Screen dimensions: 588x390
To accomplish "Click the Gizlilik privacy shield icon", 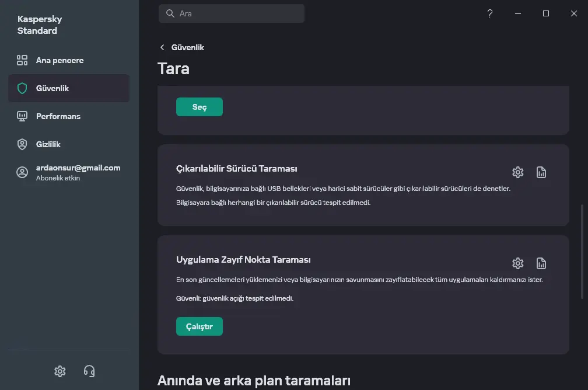I will (x=22, y=144).
